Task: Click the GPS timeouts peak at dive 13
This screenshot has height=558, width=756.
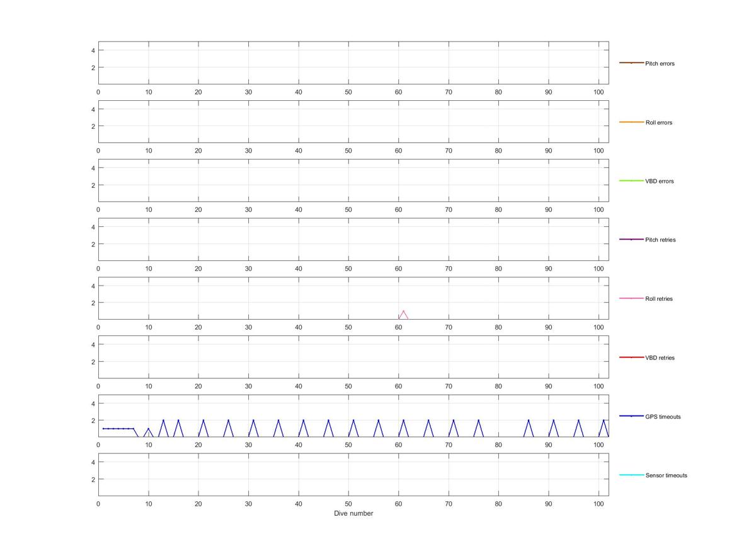Action: coord(163,421)
